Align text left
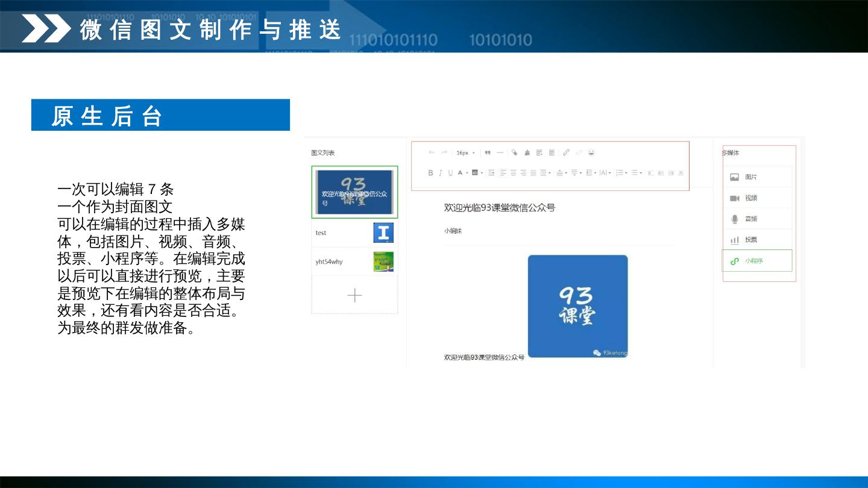Screen dimensions: 868x488 [x=503, y=173]
